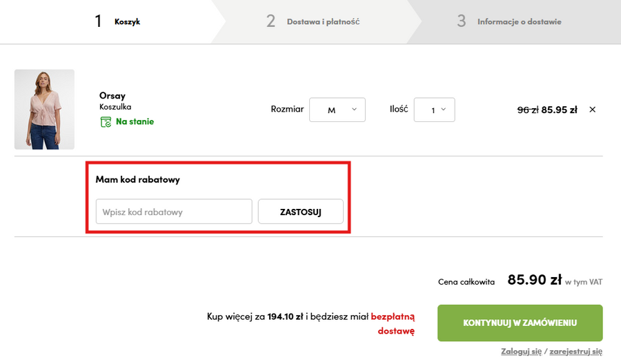Viewport: 621px width, 364px height.
Task: Click the crossed-out 96 zł price
Action: [x=527, y=109]
